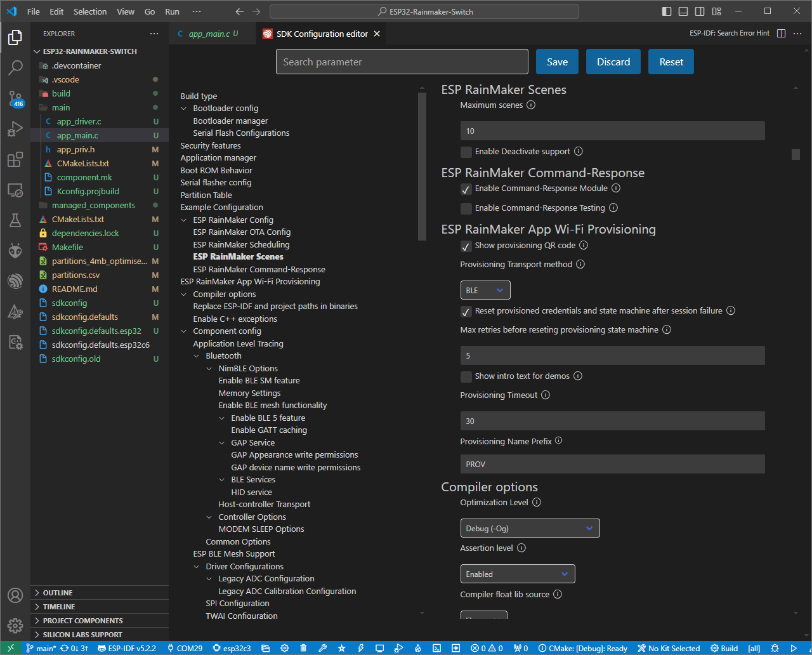Viewport: 812px width, 655px height.
Task: Click ESP-IDF full clean trash icon
Action: click(x=303, y=648)
